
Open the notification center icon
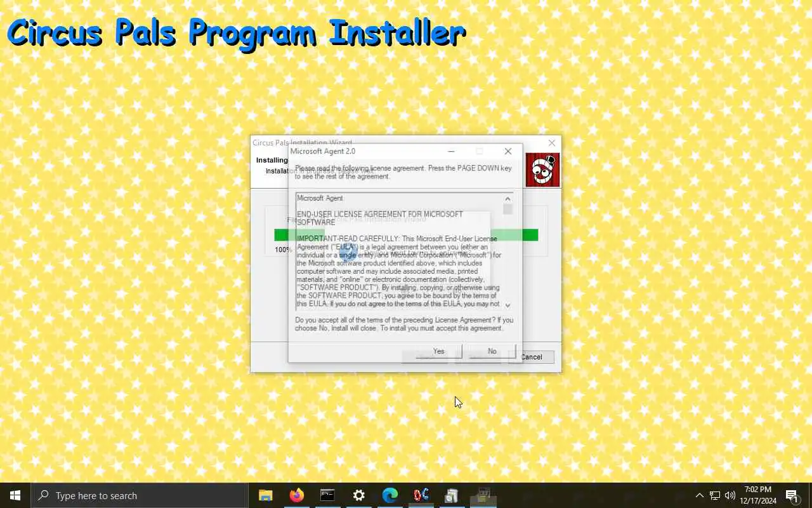[x=792, y=495]
